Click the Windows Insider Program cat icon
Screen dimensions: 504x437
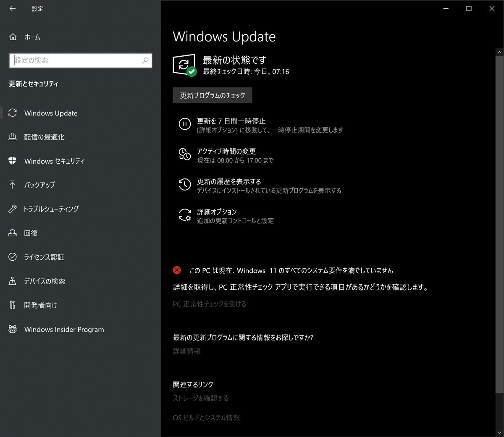[13, 329]
